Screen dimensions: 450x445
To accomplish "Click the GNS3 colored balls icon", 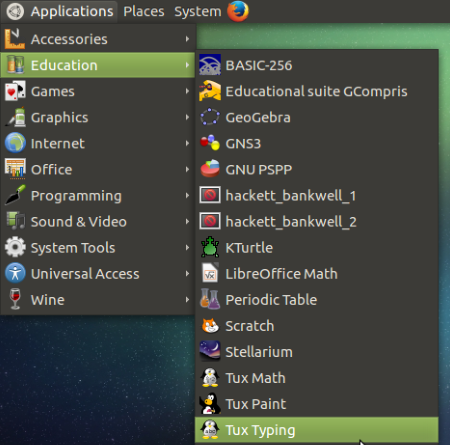I will [x=210, y=143].
